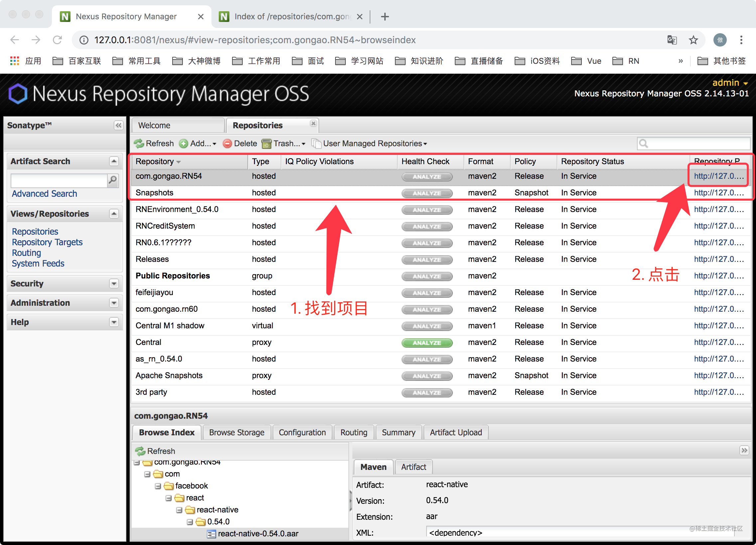Open the com.gongao.RN54 repository path URL
This screenshot has height=545, width=756.
click(x=719, y=176)
